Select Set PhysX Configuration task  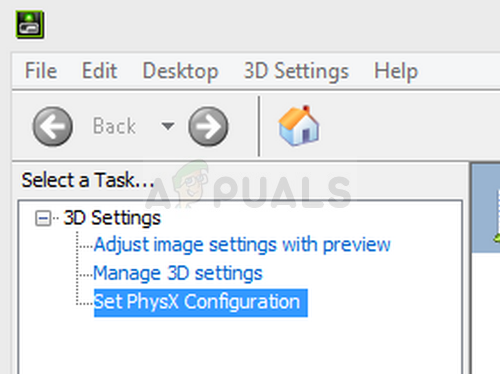coord(201,303)
